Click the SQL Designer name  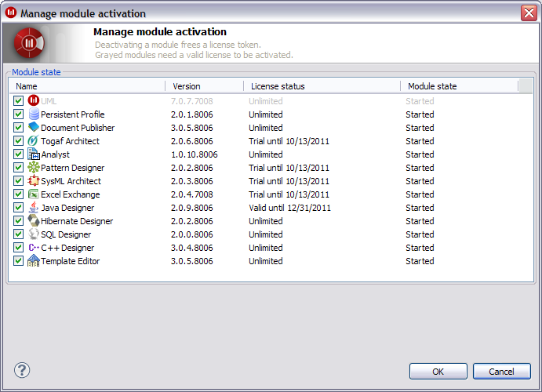point(66,234)
